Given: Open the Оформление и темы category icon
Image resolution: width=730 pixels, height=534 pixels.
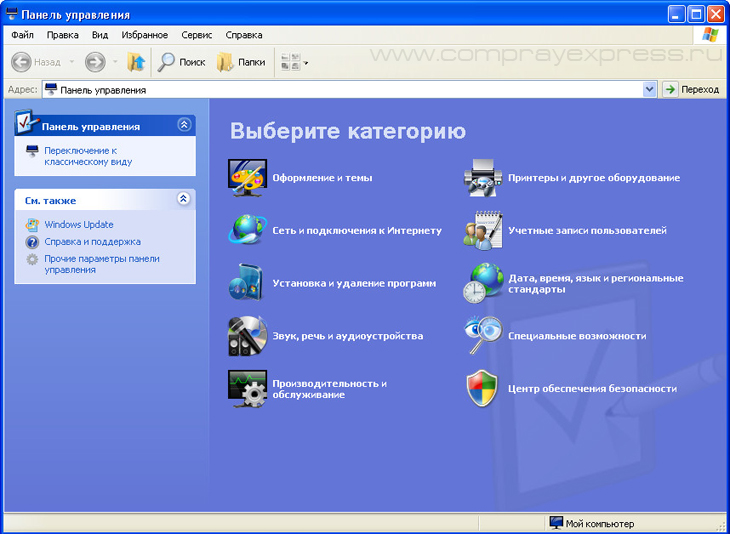Looking at the screenshot, I should point(247,177).
